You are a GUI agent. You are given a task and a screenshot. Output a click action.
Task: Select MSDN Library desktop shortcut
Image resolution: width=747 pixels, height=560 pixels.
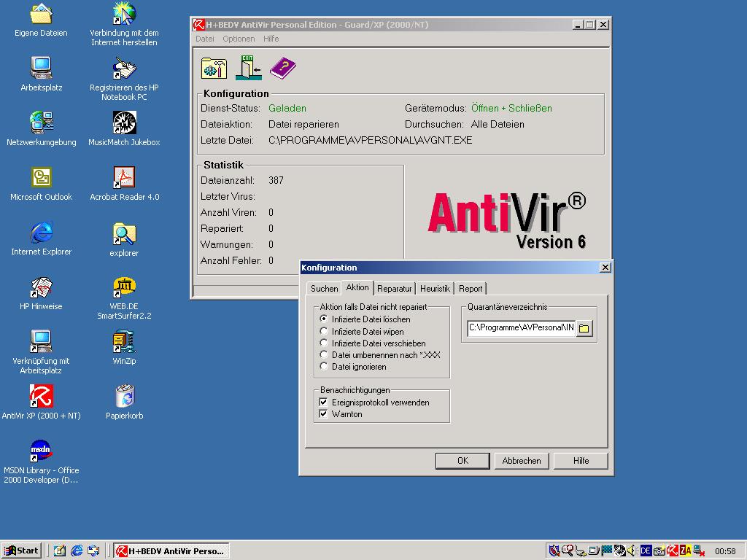(41, 462)
